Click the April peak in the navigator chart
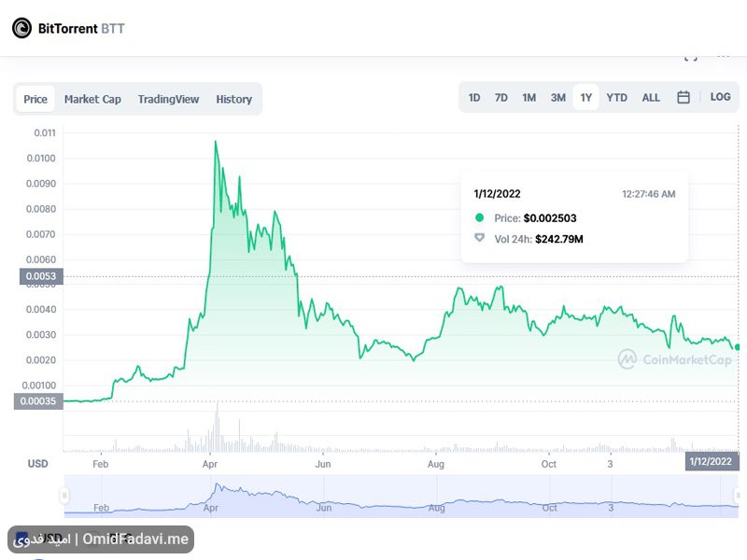This screenshot has height=560, width=747. (x=217, y=485)
